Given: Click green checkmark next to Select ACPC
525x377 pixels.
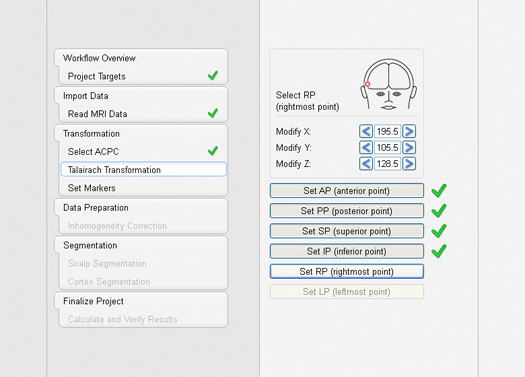Looking at the screenshot, I should point(213,151).
